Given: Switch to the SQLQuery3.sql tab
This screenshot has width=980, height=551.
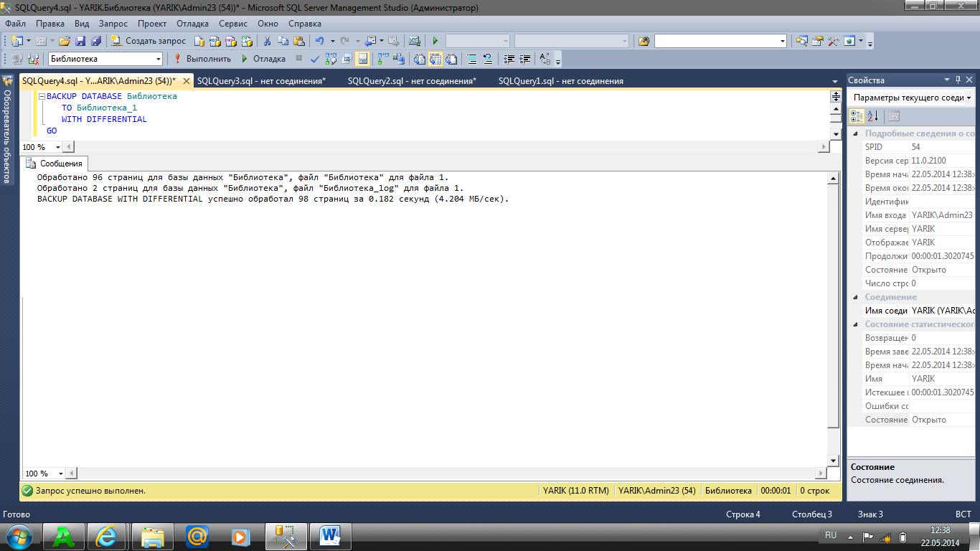Looking at the screenshot, I should click(261, 81).
